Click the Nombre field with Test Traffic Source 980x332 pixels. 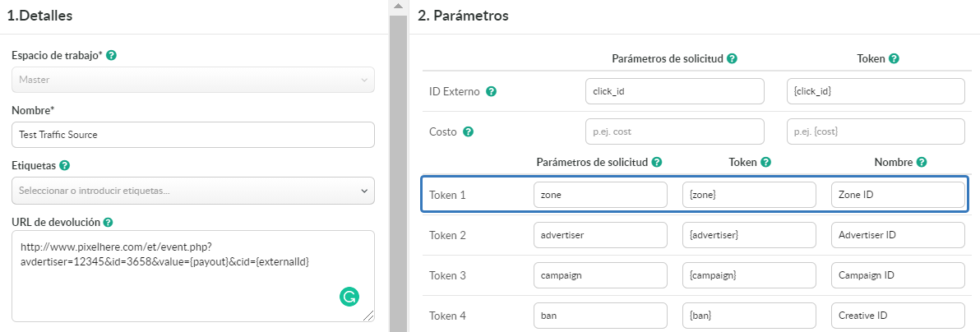pos(193,135)
